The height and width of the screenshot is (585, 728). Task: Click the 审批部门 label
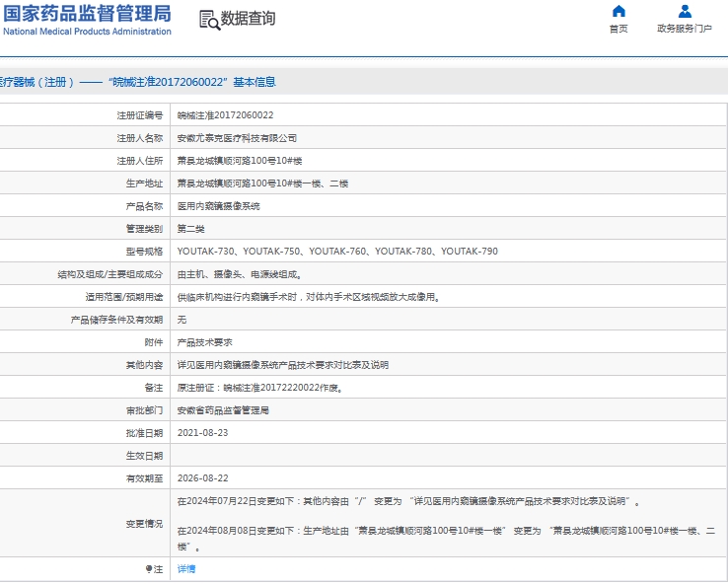(x=144, y=411)
